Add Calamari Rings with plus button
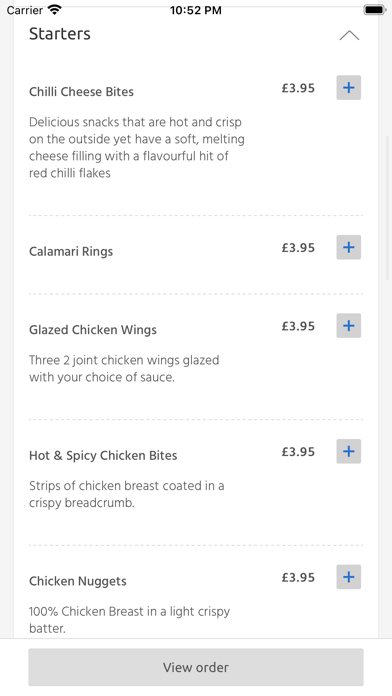Image resolution: width=392 pixels, height=696 pixels. 348,247
